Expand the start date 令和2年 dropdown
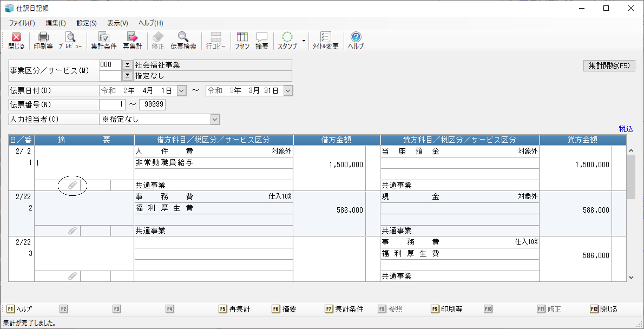 point(181,91)
